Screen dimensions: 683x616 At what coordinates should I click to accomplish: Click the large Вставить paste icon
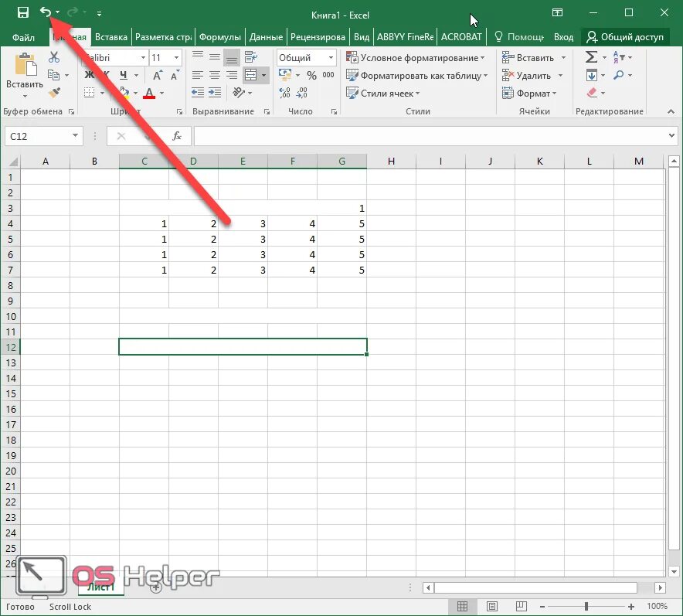(25, 64)
